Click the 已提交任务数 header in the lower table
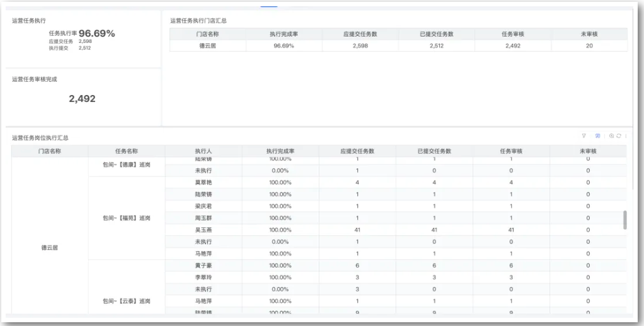644x326 pixels. click(434, 151)
